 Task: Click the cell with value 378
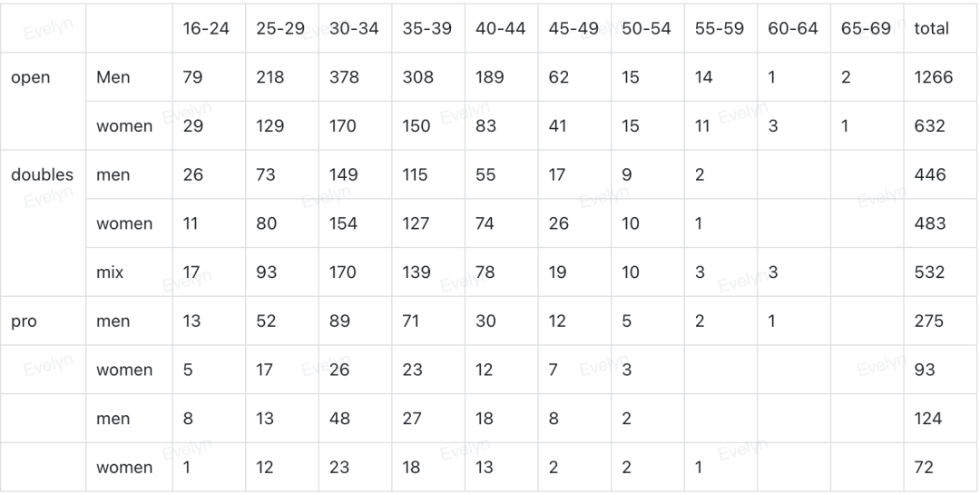[343, 77]
